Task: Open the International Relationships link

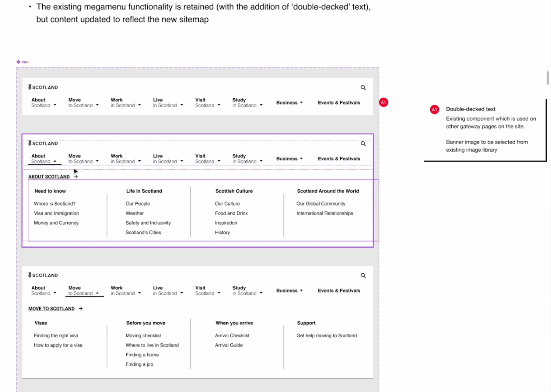Action: coord(325,213)
